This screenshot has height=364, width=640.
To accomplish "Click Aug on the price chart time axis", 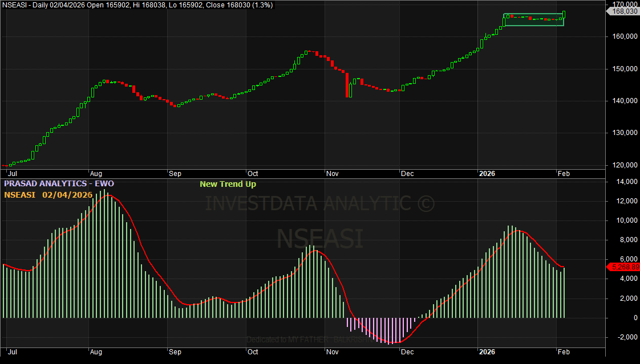I will [x=96, y=173].
